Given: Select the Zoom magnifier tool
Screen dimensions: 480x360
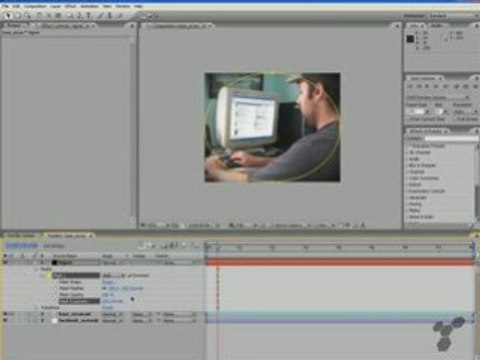Looking at the screenshot, I should (27, 15).
